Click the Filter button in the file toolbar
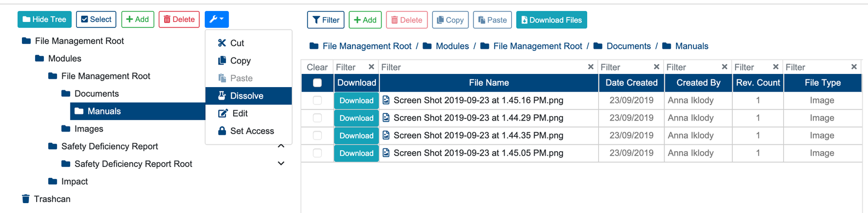 [326, 20]
